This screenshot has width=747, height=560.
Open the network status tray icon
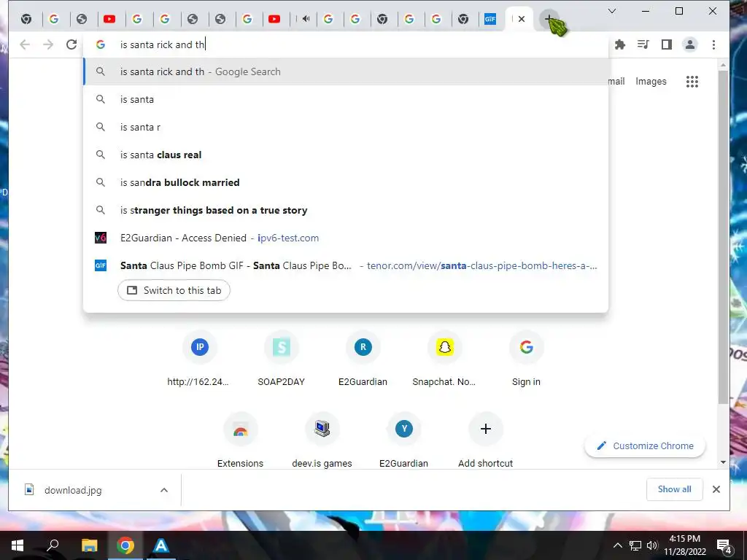pos(635,545)
